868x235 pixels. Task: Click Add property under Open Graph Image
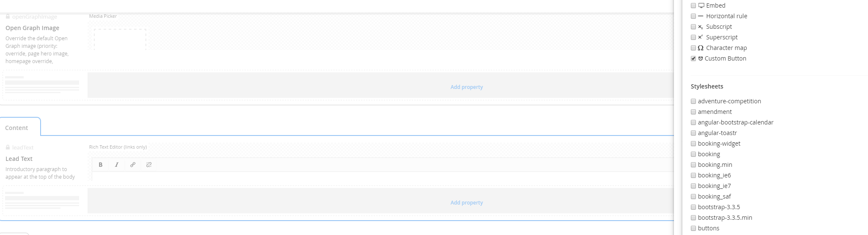466,87
